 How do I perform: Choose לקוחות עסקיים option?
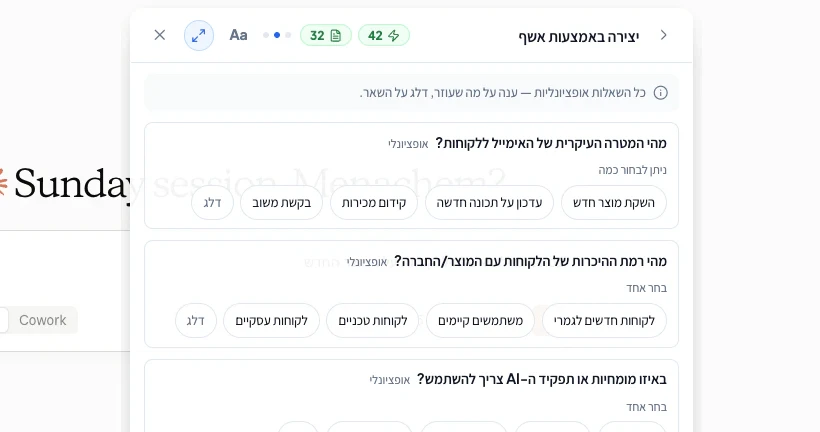coord(271,321)
